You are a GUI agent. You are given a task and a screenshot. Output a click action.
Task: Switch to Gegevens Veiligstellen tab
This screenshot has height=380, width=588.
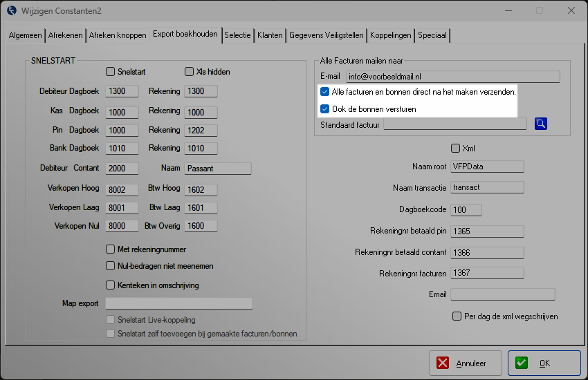327,35
